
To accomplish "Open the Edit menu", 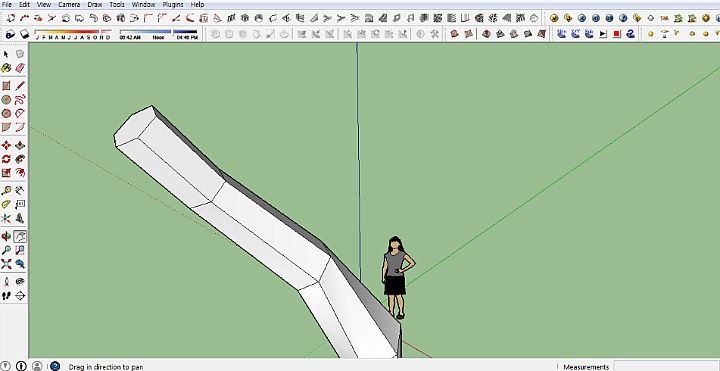I will pyautogui.click(x=24, y=5).
